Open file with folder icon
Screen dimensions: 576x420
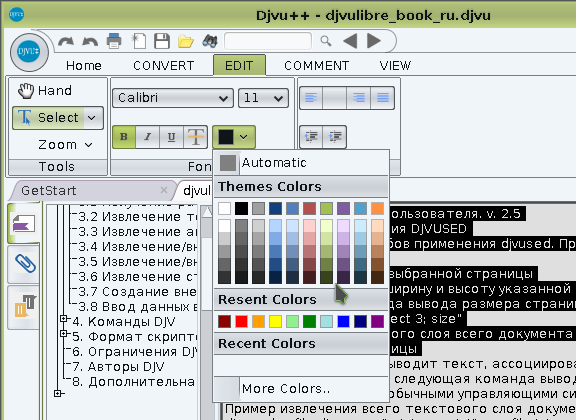tap(186, 41)
